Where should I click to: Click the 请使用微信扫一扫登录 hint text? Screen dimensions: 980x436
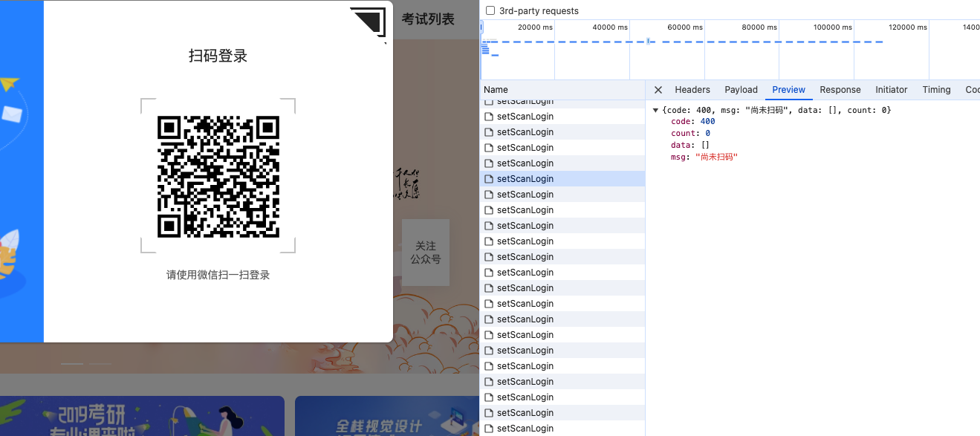point(218,275)
